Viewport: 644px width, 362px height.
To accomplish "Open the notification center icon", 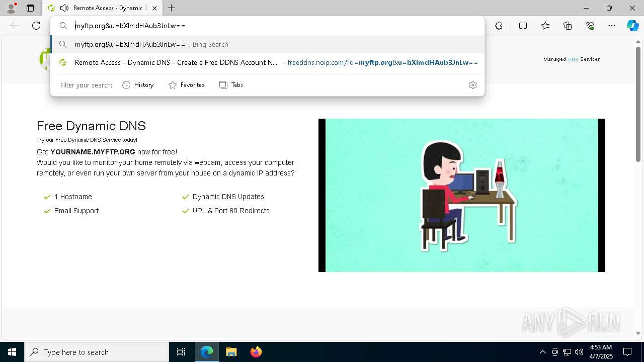I will (x=627, y=352).
